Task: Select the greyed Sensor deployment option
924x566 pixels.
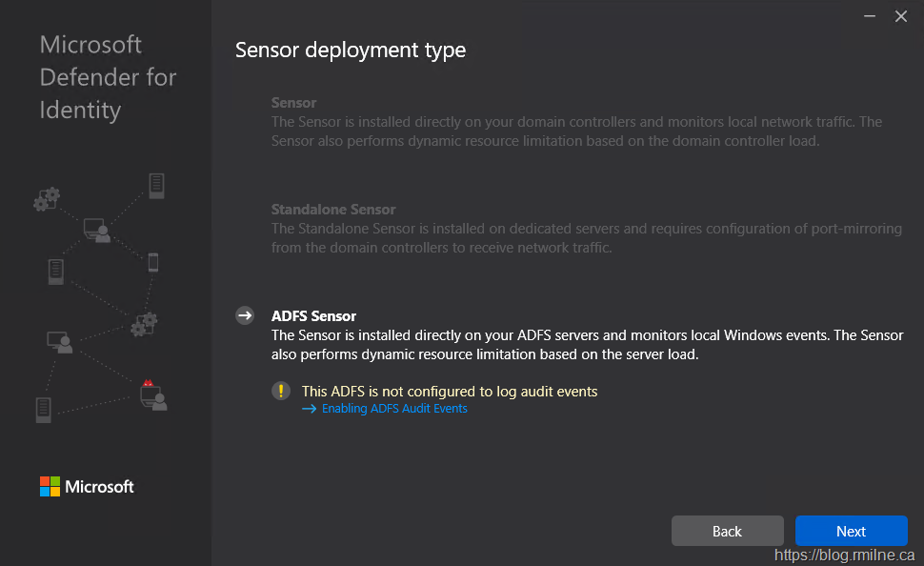Action: [x=293, y=103]
